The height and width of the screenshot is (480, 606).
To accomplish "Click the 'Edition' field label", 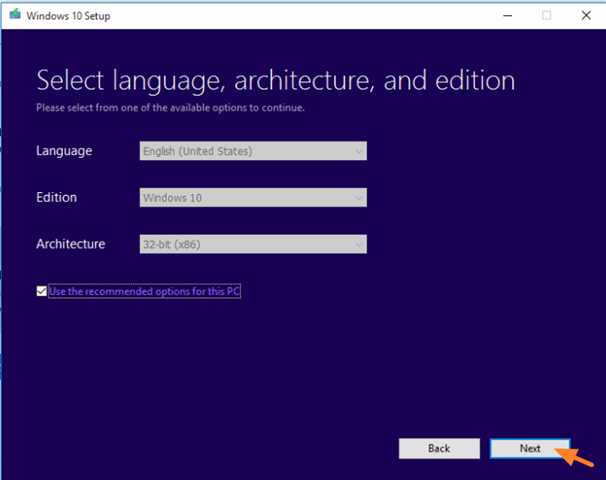I will point(56,197).
